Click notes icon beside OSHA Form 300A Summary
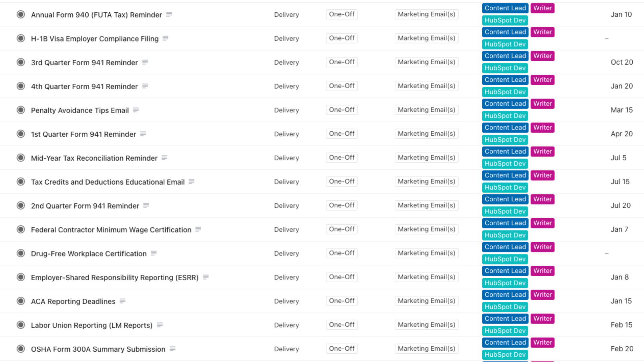Image resolution: width=644 pixels, height=362 pixels. [173, 349]
